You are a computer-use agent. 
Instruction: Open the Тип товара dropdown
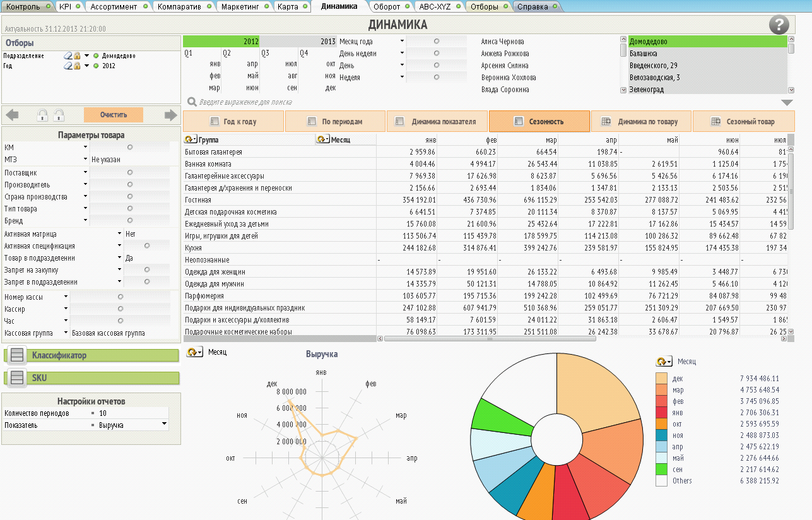[85, 209]
